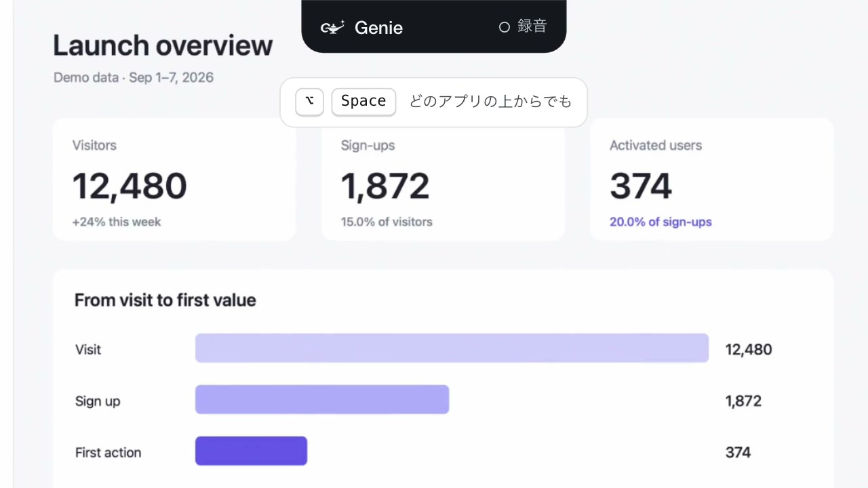Click the Genie app name label

tap(378, 28)
